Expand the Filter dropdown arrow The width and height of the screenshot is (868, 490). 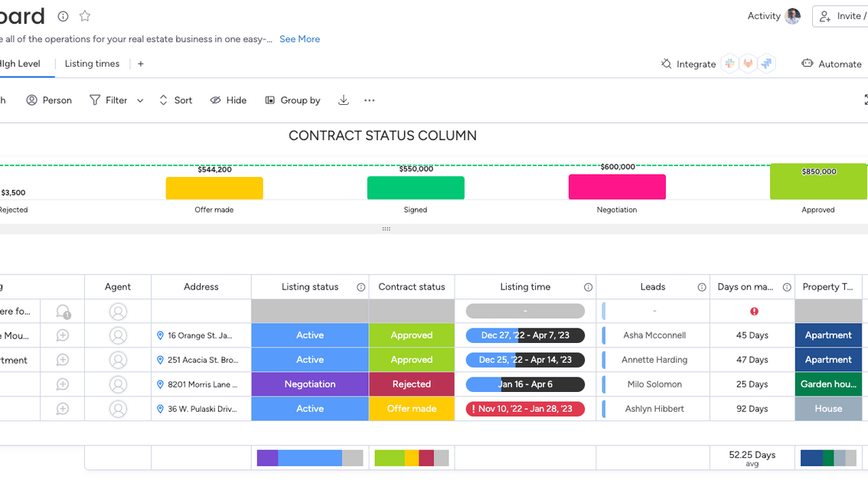tap(140, 100)
